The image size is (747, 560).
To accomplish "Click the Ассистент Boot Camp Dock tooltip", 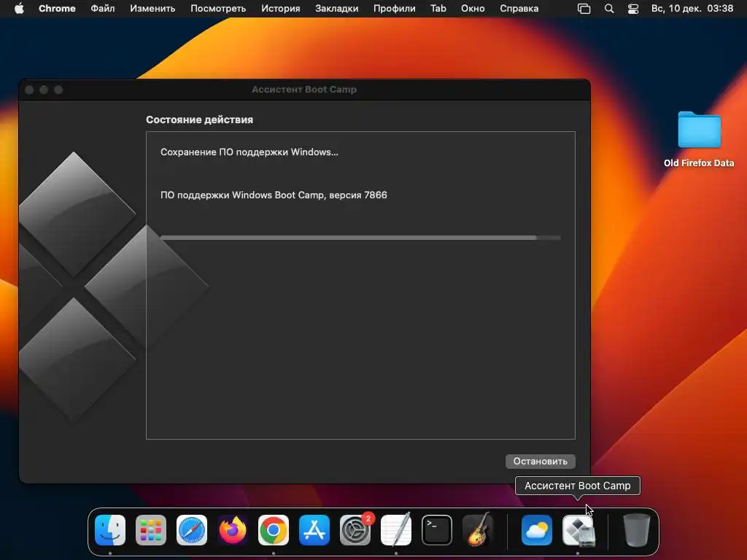I will 578,486.
